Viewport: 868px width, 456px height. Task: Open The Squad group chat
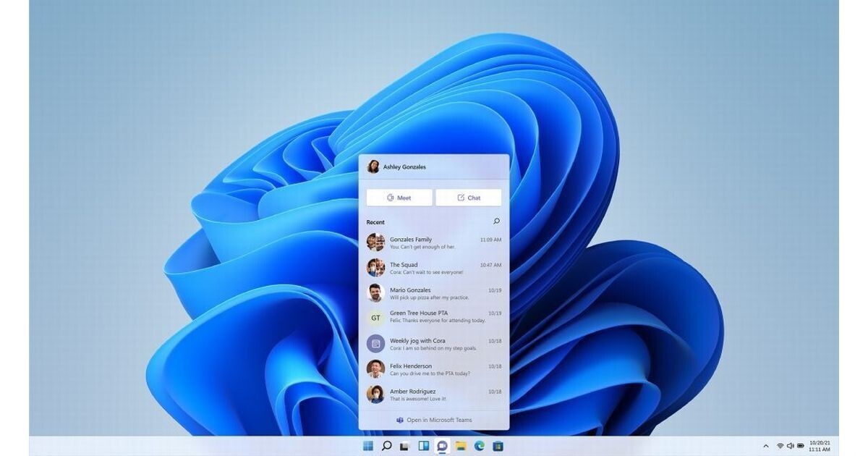coord(433,268)
